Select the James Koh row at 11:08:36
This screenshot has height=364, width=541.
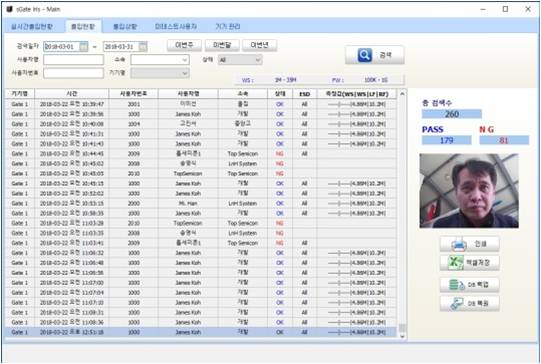[x=201, y=322]
